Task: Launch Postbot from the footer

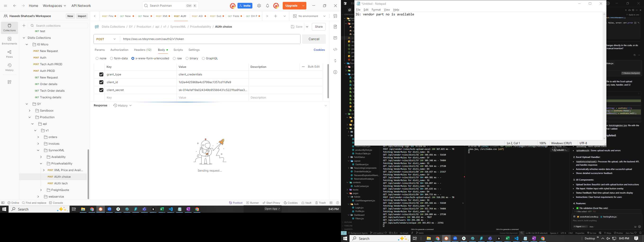Action: click(x=236, y=203)
